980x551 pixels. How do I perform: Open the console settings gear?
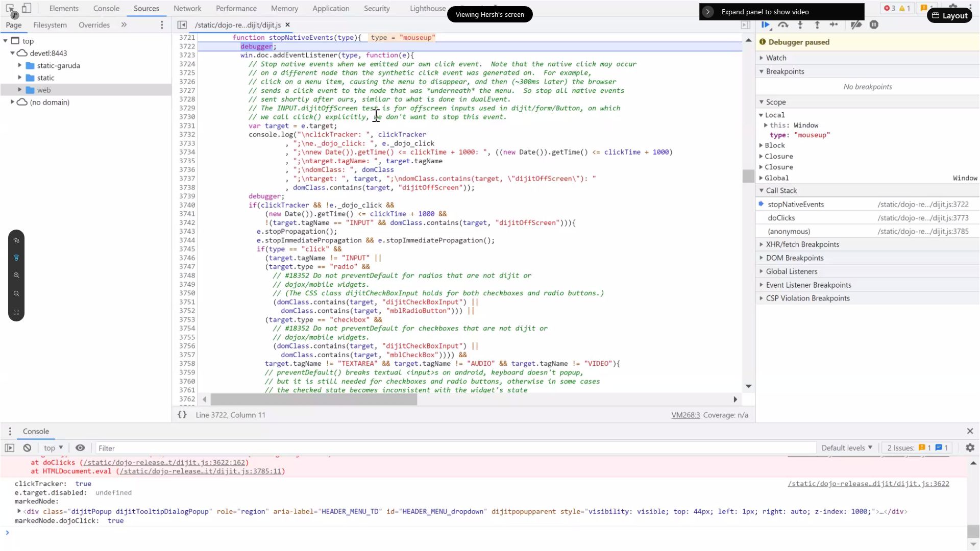pyautogui.click(x=970, y=448)
